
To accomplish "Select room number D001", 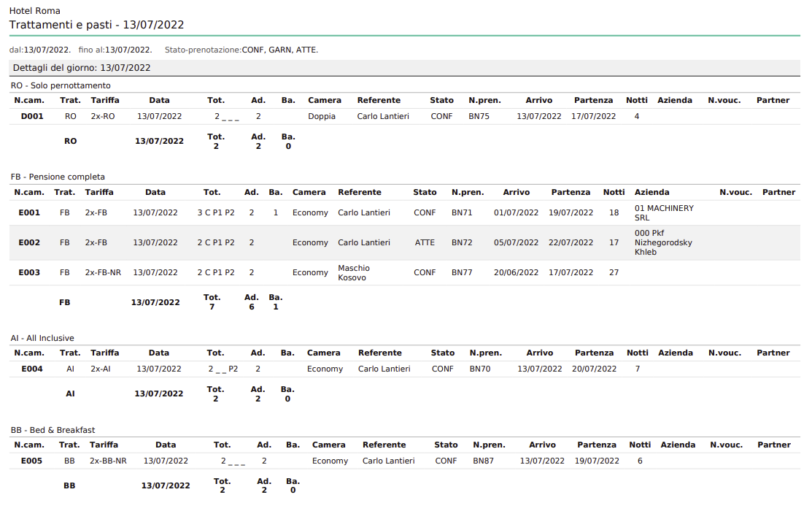I will (32, 117).
